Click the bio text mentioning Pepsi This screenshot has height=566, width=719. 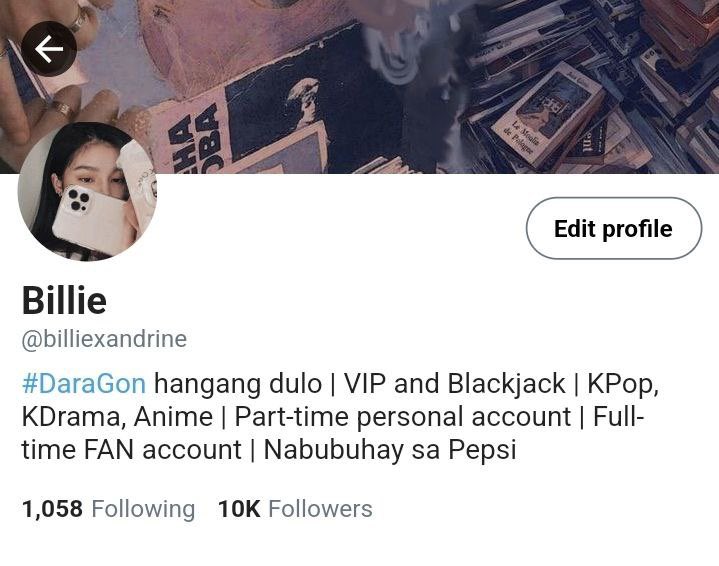coord(390,449)
